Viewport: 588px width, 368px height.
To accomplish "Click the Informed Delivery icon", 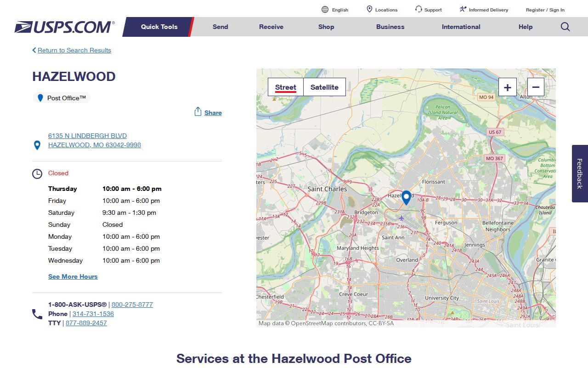I will (463, 9).
